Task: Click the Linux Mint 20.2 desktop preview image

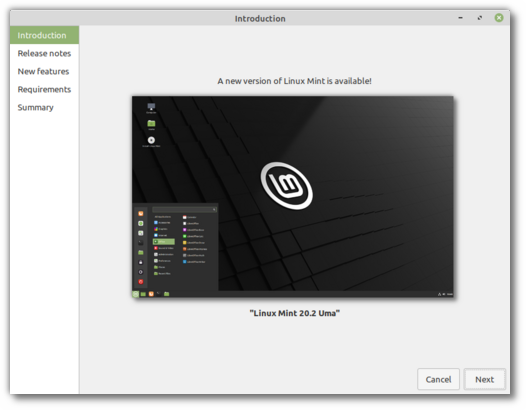Action: coord(293,197)
